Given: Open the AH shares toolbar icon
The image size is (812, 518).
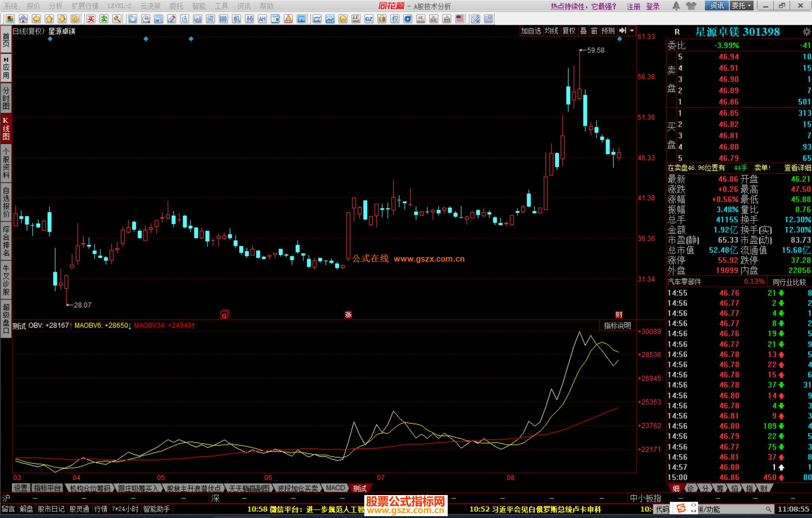Looking at the screenshot, I should [262, 19].
